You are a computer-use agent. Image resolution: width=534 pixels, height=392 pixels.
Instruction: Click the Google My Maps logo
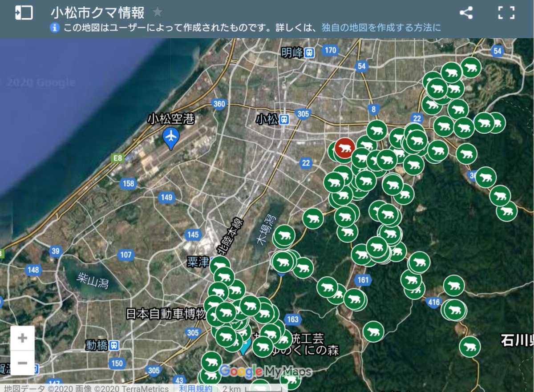(x=265, y=371)
